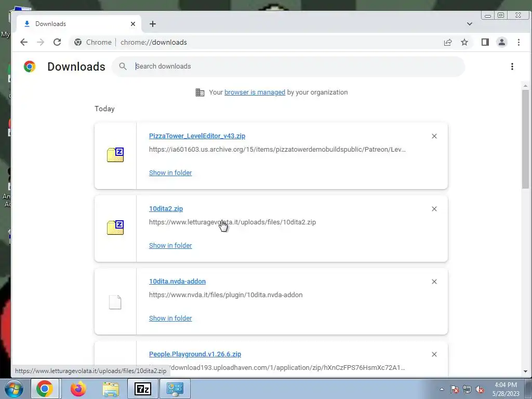Click the managed browser building icon
Viewport: 532px width, 399px height.
click(x=200, y=92)
